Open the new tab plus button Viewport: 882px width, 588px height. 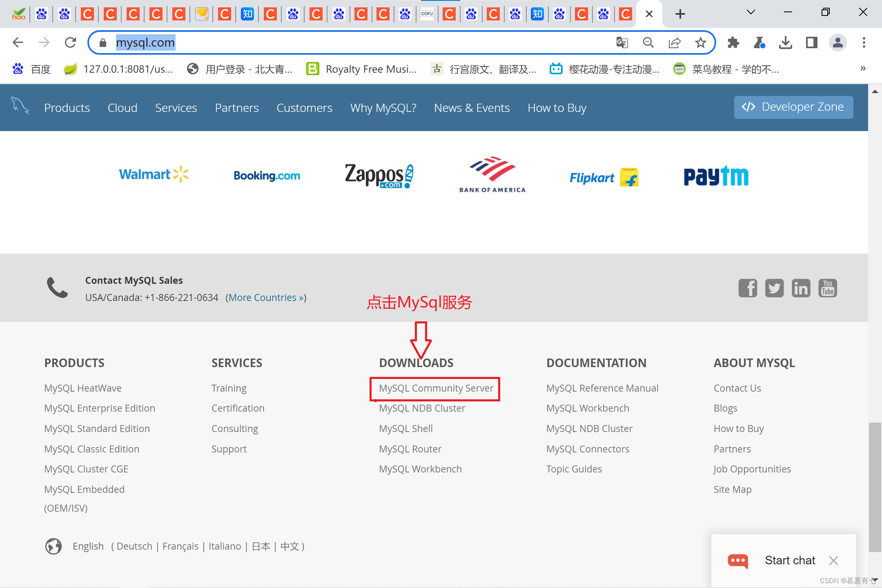pyautogui.click(x=680, y=14)
